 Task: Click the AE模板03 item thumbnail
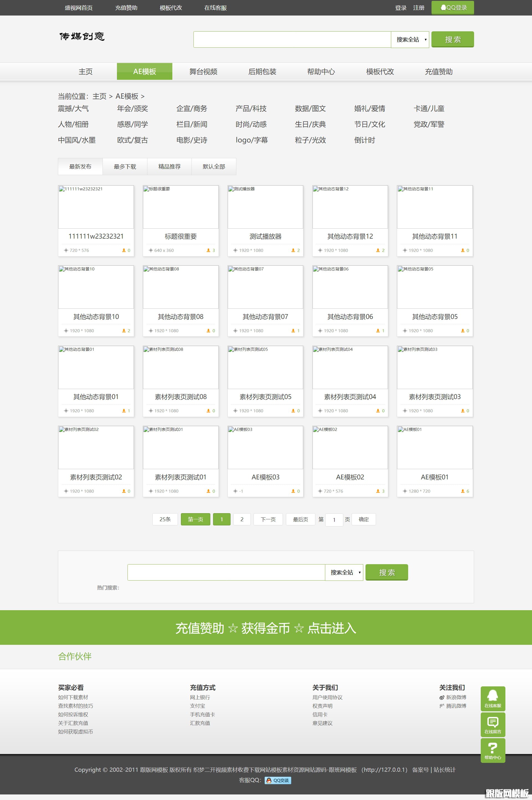coord(265,447)
